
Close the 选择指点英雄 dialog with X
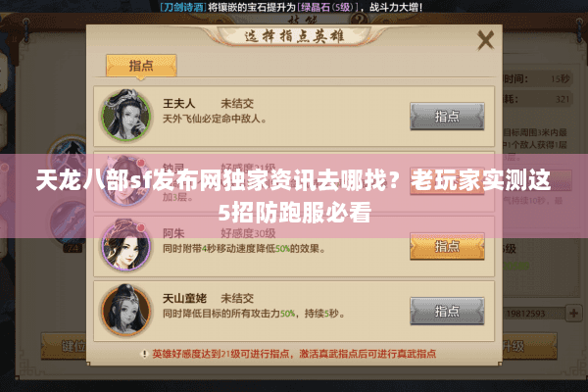click(485, 40)
